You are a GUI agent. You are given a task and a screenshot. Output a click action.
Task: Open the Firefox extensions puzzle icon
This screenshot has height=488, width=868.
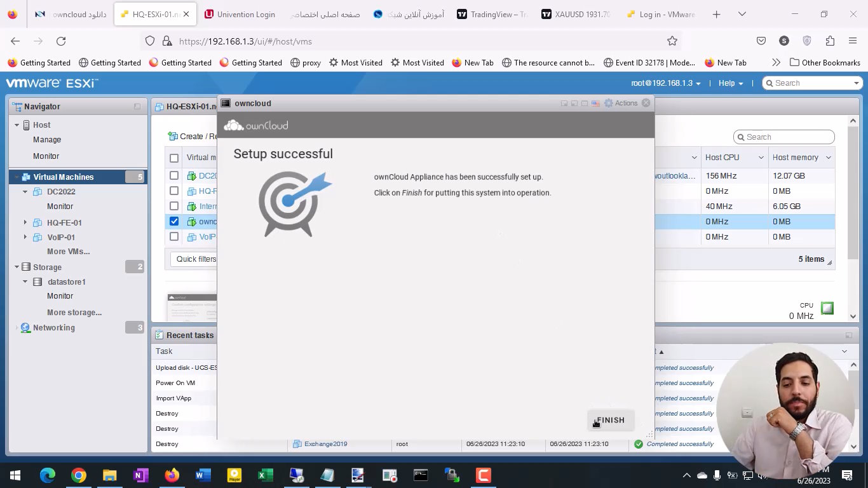830,41
